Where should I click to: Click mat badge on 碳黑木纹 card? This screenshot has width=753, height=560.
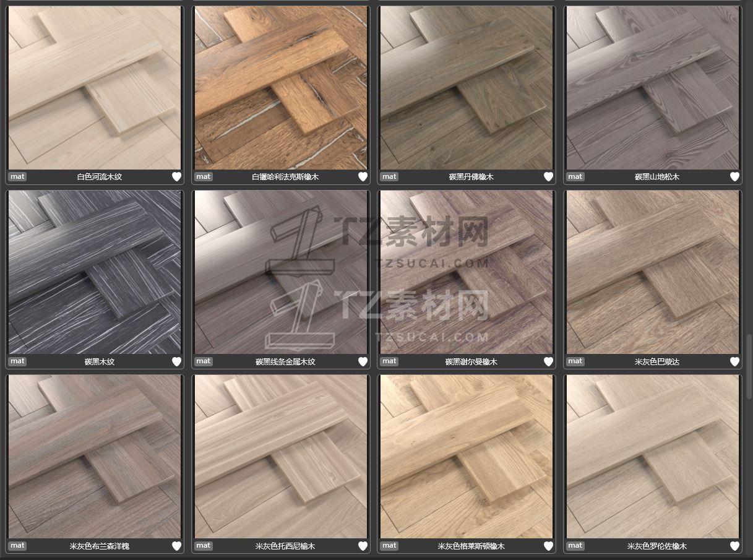point(17,361)
